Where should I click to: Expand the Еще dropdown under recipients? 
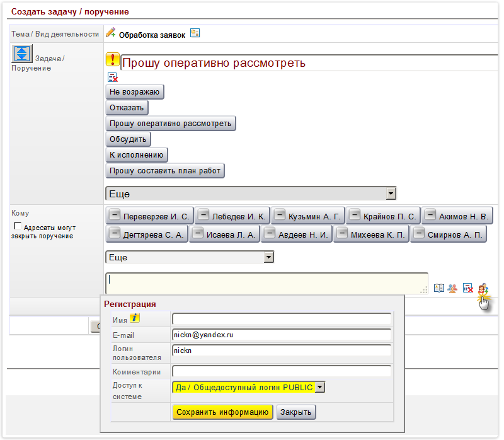click(190, 257)
